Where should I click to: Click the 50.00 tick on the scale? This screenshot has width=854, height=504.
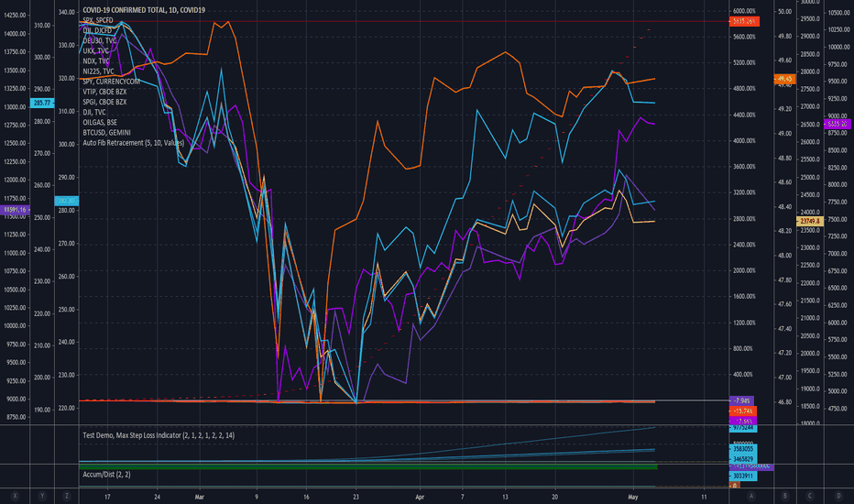pos(785,11)
